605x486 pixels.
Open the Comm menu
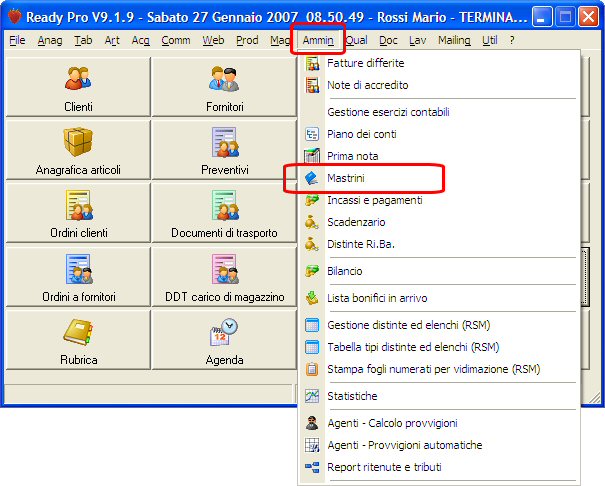176,40
